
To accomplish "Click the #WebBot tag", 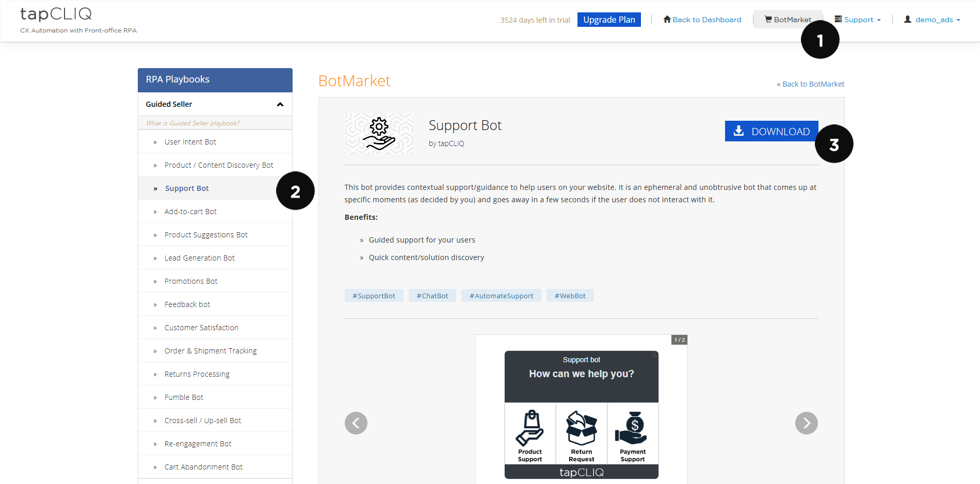I will click(570, 296).
